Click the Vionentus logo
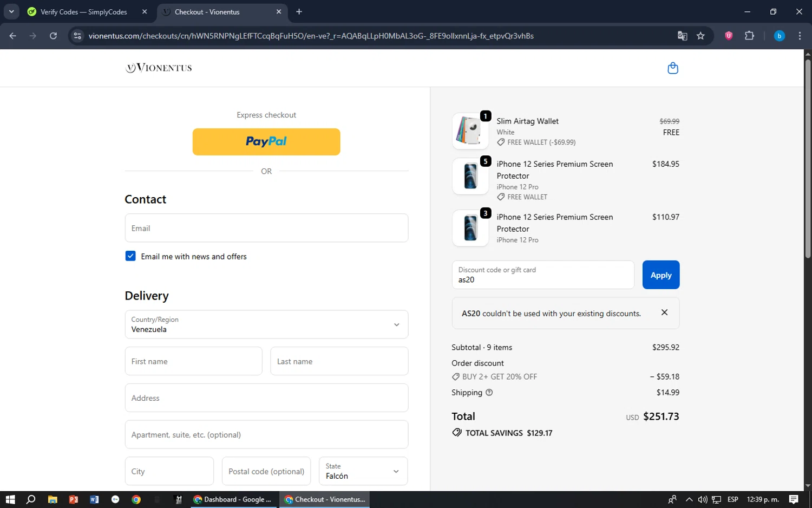The image size is (812, 508). click(x=159, y=68)
